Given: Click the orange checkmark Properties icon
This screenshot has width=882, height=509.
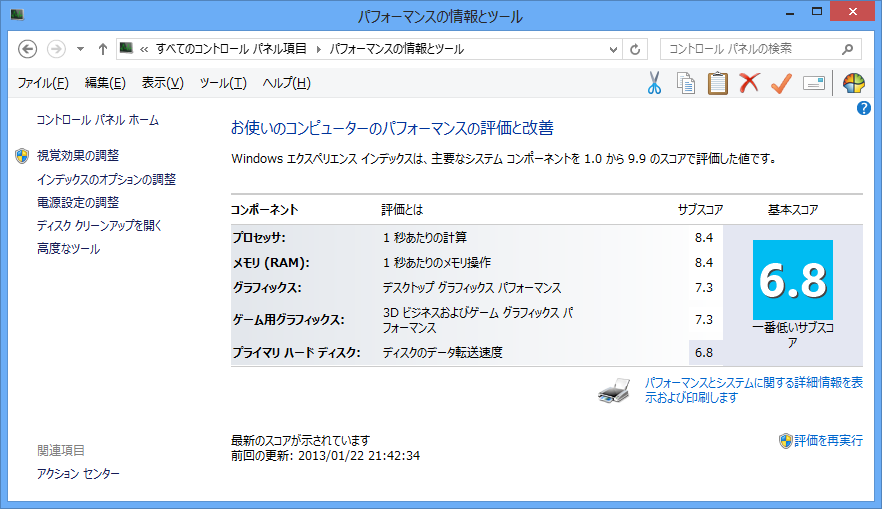Looking at the screenshot, I should [x=781, y=83].
